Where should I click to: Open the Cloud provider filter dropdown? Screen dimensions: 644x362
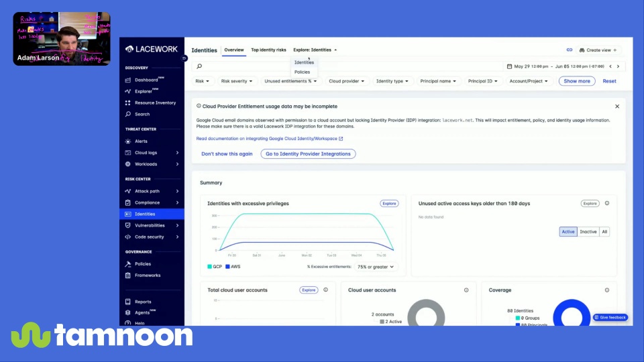(346, 81)
